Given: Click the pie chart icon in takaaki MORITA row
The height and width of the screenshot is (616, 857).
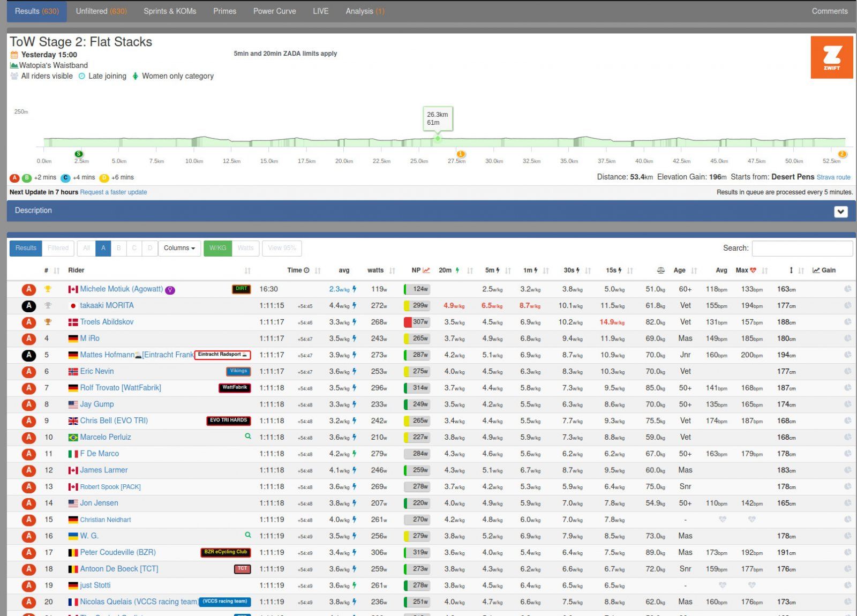Looking at the screenshot, I should (847, 305).
